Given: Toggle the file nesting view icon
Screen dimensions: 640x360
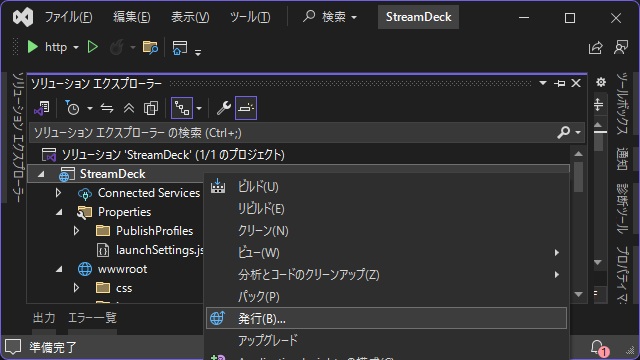Looking at the screenshot, I should tap(182, 108).
